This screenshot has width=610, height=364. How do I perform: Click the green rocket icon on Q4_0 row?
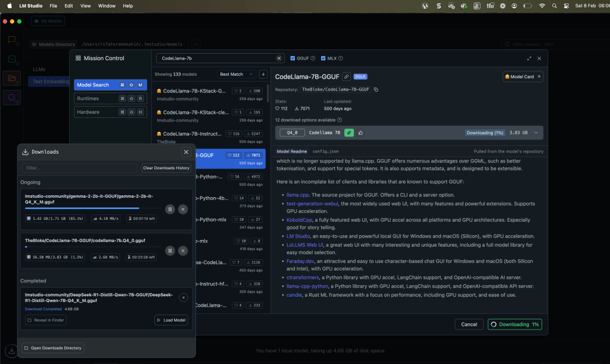point(349,133)
